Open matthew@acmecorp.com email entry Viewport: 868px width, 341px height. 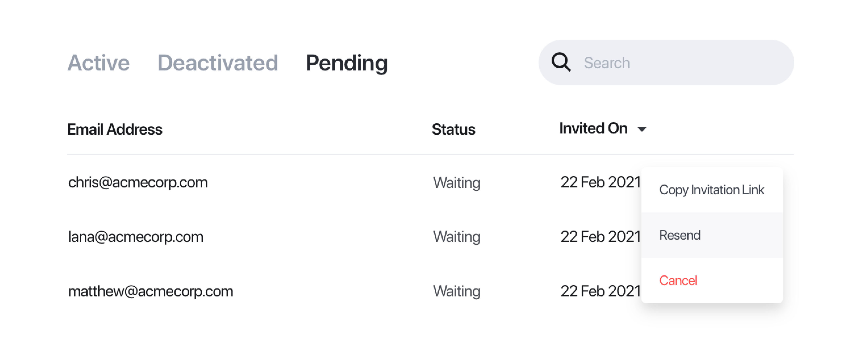pos(151,291)
